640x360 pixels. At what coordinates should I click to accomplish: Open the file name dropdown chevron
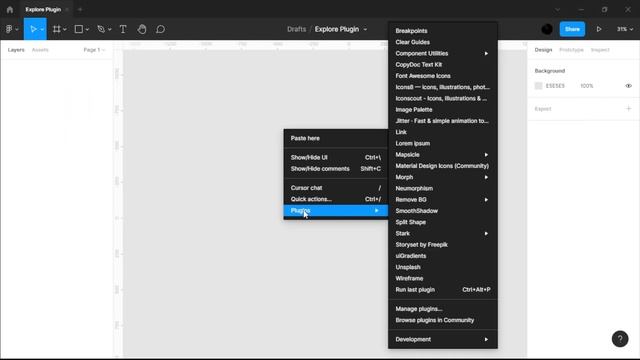365,29
